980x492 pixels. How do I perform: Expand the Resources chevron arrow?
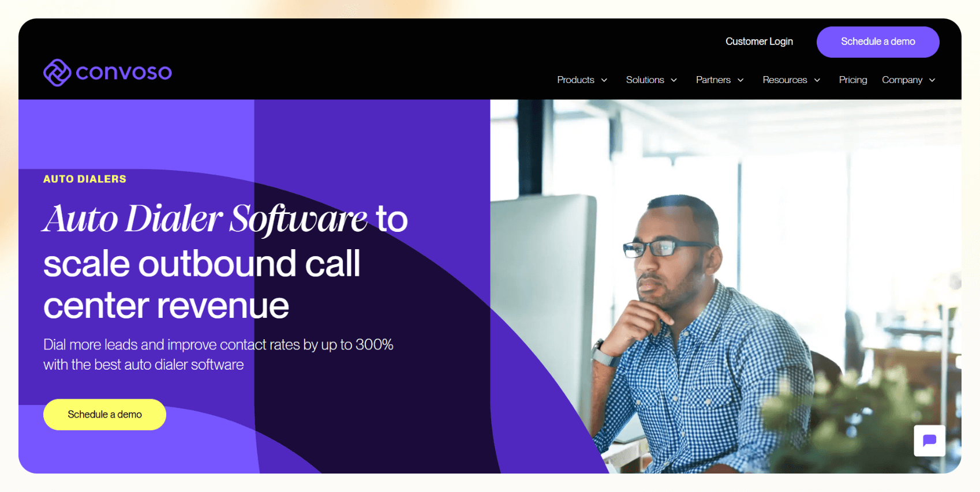click(x=817, y=80)
